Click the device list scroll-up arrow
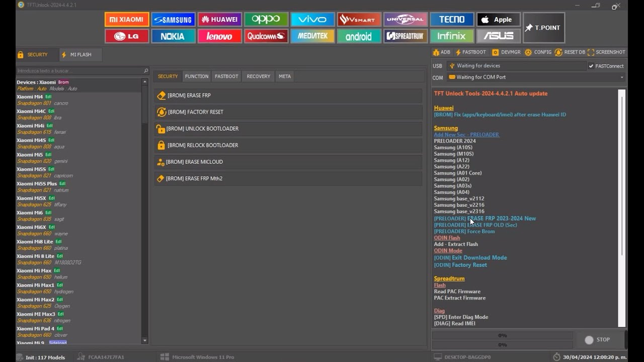The image size is (644, 362). 145,81
